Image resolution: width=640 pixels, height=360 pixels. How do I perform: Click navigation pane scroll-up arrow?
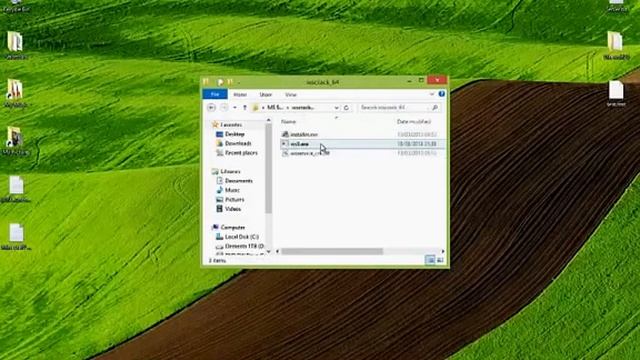point(269,120)
